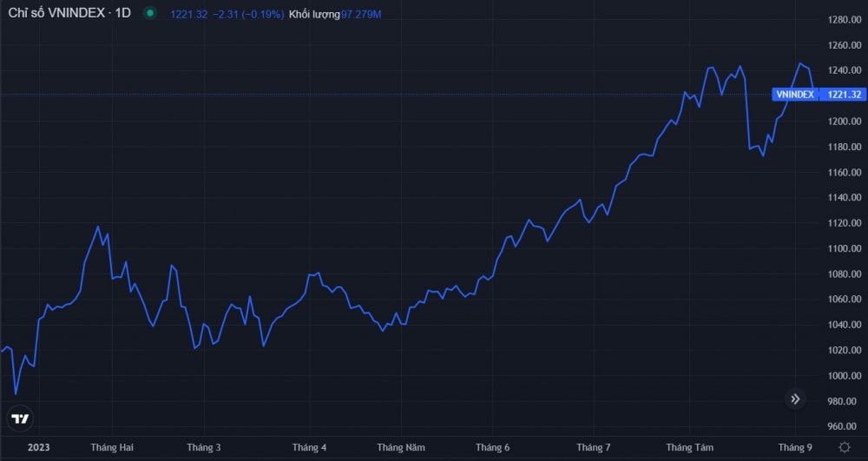
Task: Click the 1240.00 price axis label
Action: (845, 70)
